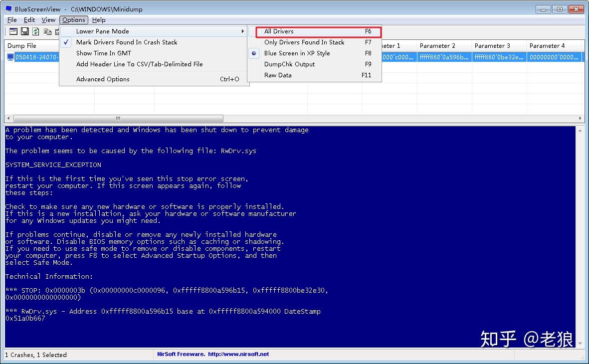Toggle Mark Drivers Found In Crash Stack
Image resolution: width=589 pixels, height=364 pixels.
(127, 42)
